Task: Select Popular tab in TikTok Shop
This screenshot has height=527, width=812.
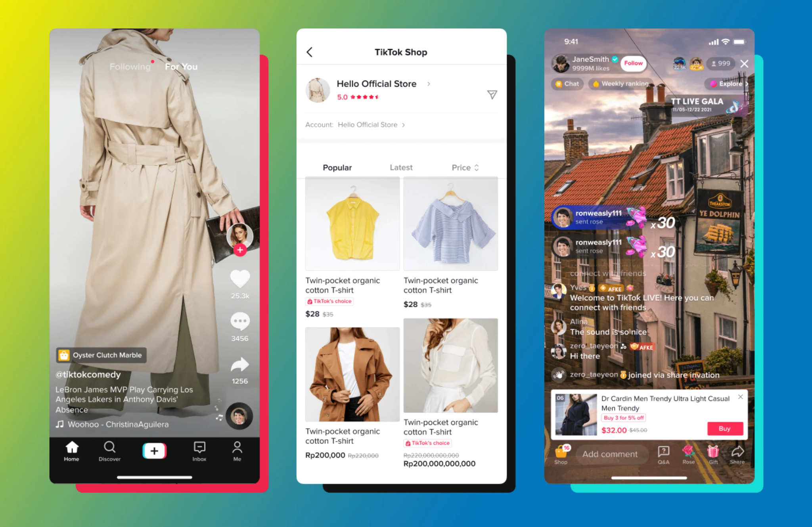Action: point(337,167)
